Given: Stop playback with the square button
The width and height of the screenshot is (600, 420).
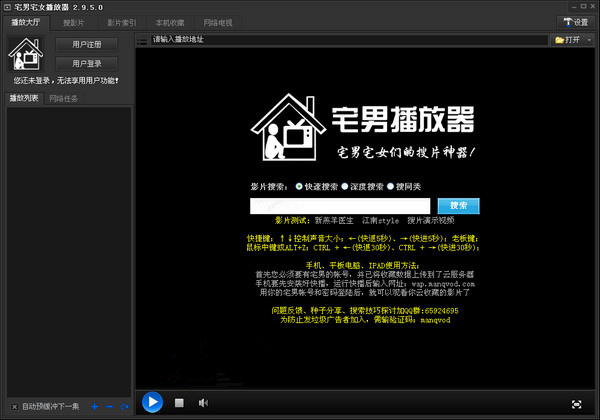Looking at the screenshot, I should 179,403.
